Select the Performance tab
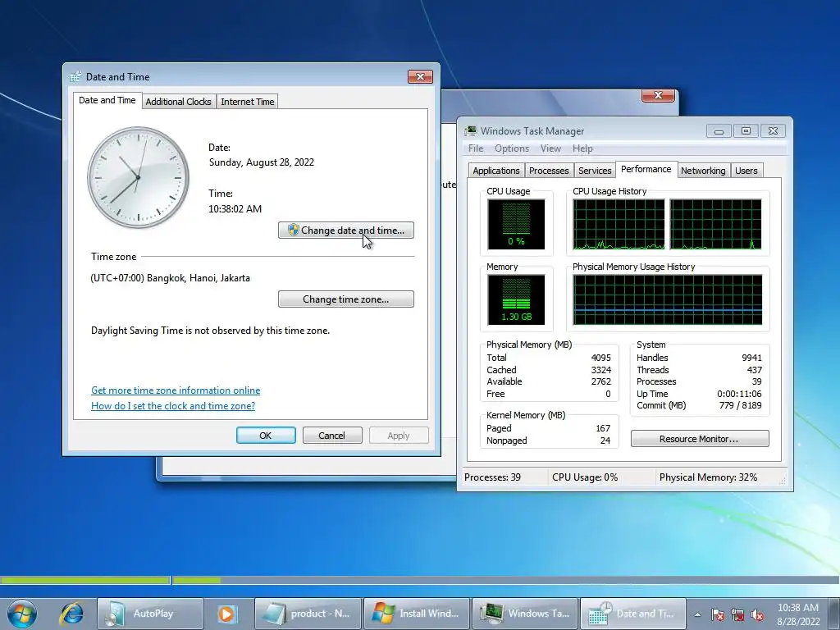This screenshot has height=630, width=840. 646,169
